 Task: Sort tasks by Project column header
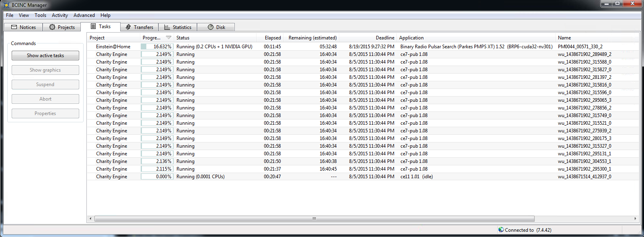114,37
